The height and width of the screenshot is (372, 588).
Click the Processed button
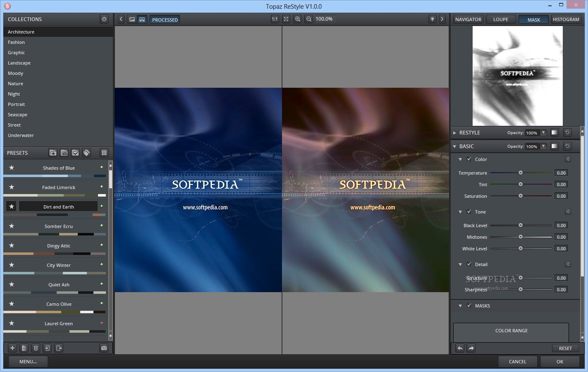tap(165, 19)
